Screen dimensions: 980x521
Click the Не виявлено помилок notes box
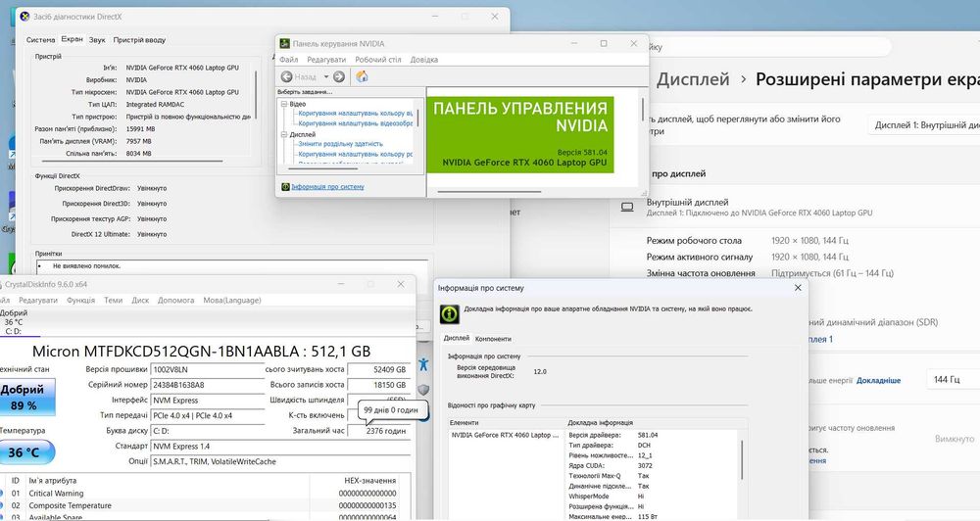(x=232, y=268)
